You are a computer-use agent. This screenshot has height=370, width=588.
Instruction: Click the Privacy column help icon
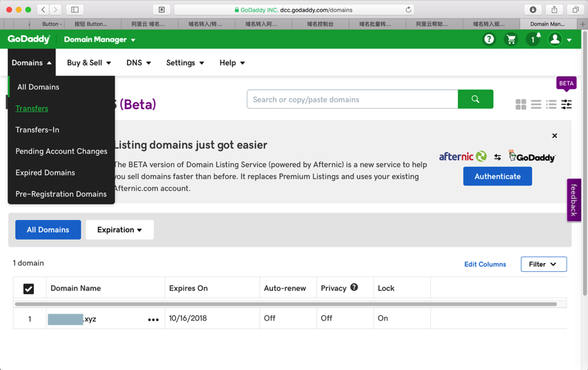click(x=354, y=287)
